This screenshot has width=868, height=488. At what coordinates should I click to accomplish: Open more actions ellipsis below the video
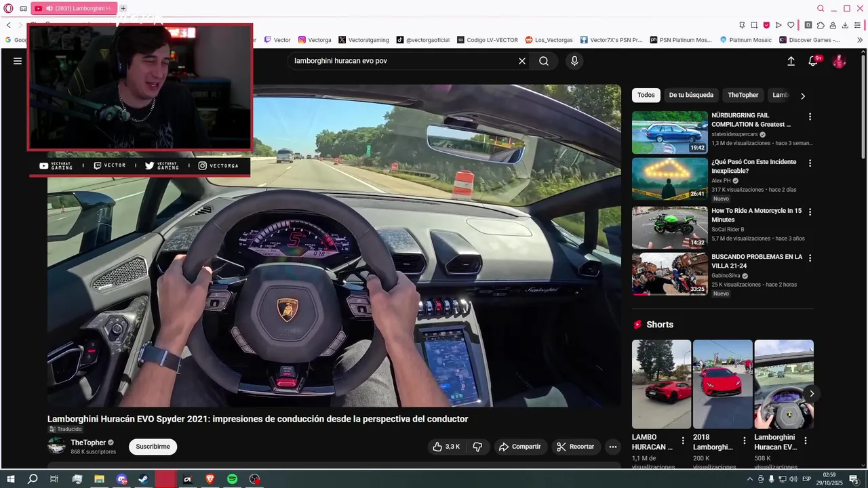613,447
